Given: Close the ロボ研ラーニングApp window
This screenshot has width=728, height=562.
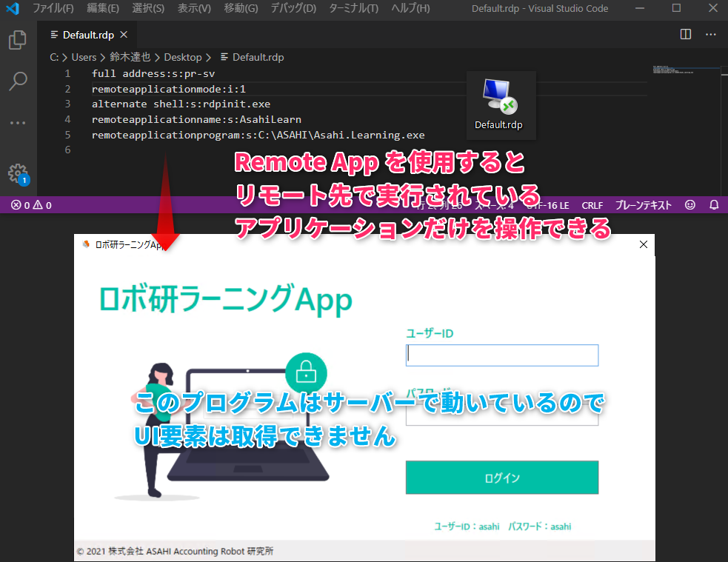Looking at the screenshot, I should [643, 244].
